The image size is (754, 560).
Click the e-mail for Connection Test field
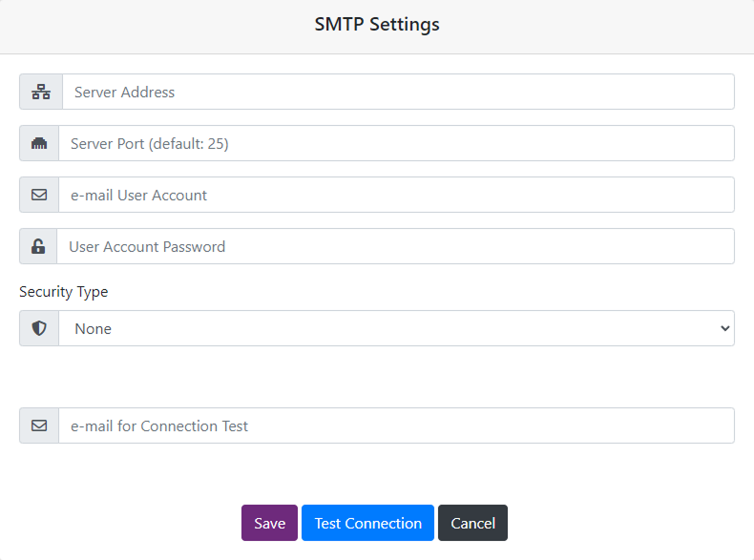395,425
